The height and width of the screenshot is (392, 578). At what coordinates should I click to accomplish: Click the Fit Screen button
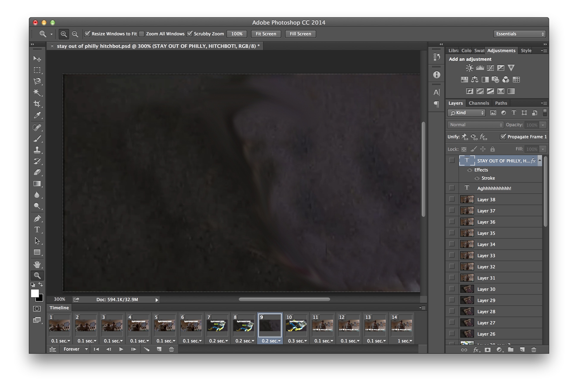coord(266,34)
